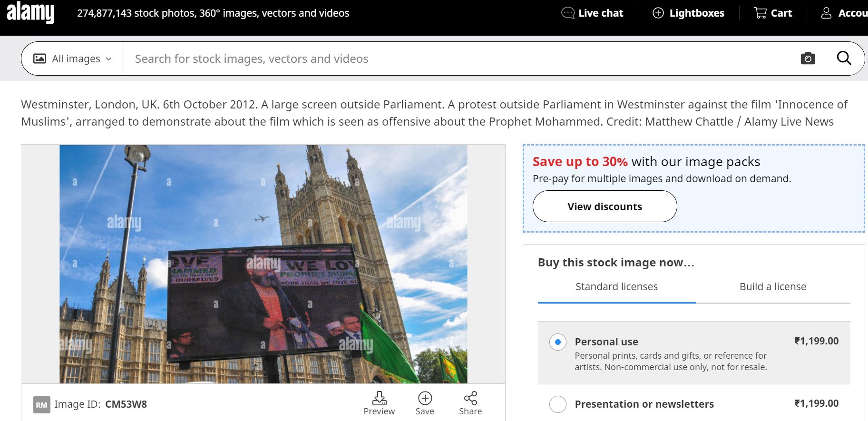
Task: Click the chevron beside All images
Action: (x=108, y=59)
